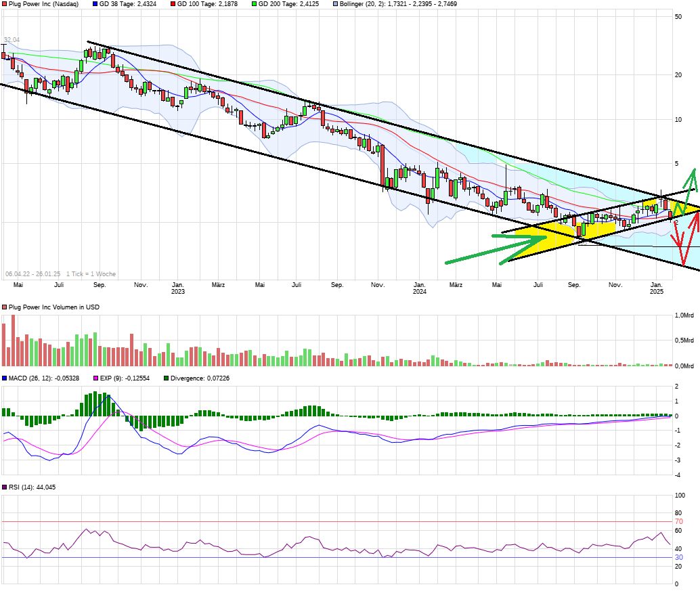Screen dimensions: 700x591
Task: Click the Plug Power Inc (Nasdaq) legend label
Action: [43, 3]
